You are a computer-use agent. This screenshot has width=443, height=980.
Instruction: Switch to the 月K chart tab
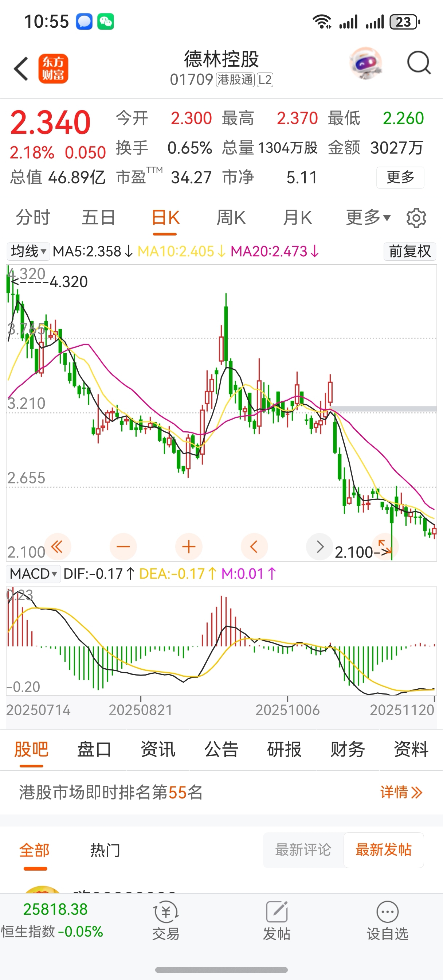pos(297,218)
